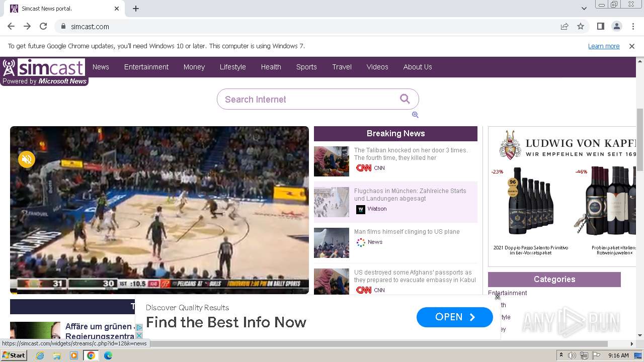The width and height of the screenshot is (644, 362).
Task: Open Man films himself clinging article
Action: point(407,232)
